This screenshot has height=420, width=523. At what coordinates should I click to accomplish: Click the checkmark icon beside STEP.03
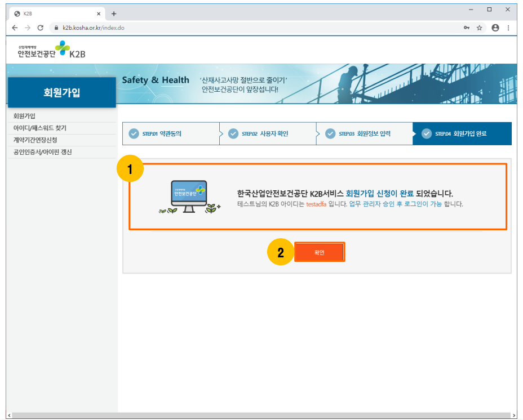click(330, 133)
